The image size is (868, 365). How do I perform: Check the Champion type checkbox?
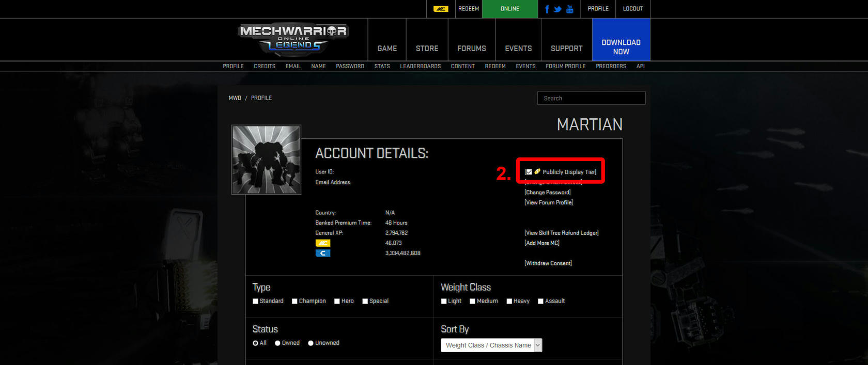pos(295,301)
